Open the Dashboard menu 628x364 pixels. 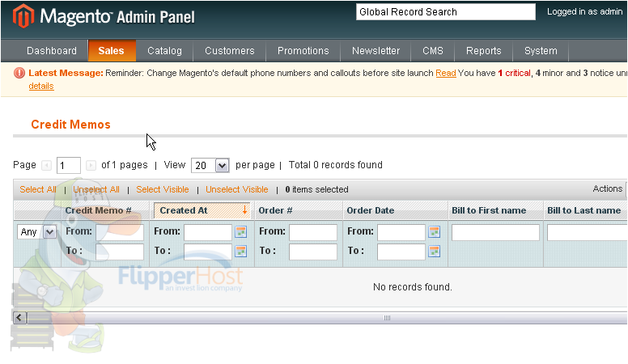click(x=52, y=51)
